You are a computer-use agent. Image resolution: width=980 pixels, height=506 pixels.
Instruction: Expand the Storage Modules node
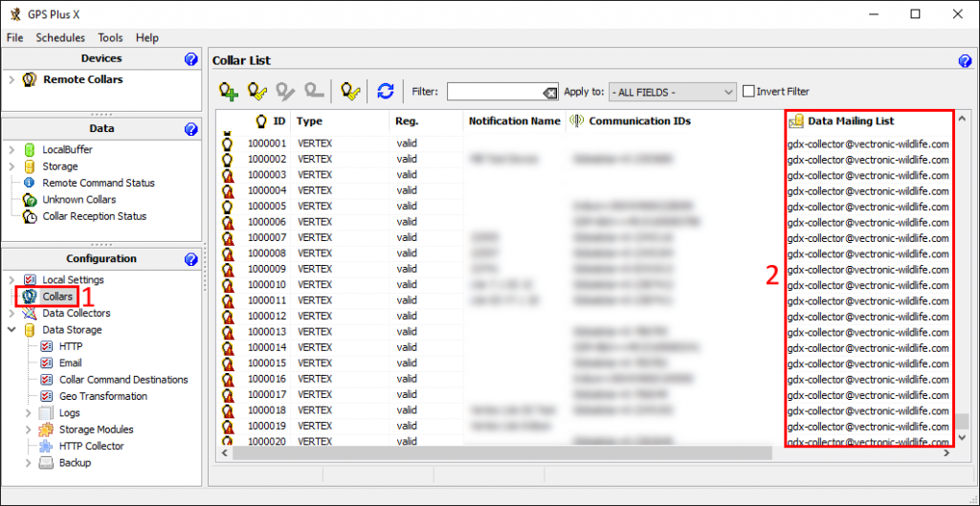click(x=28, y=429)
